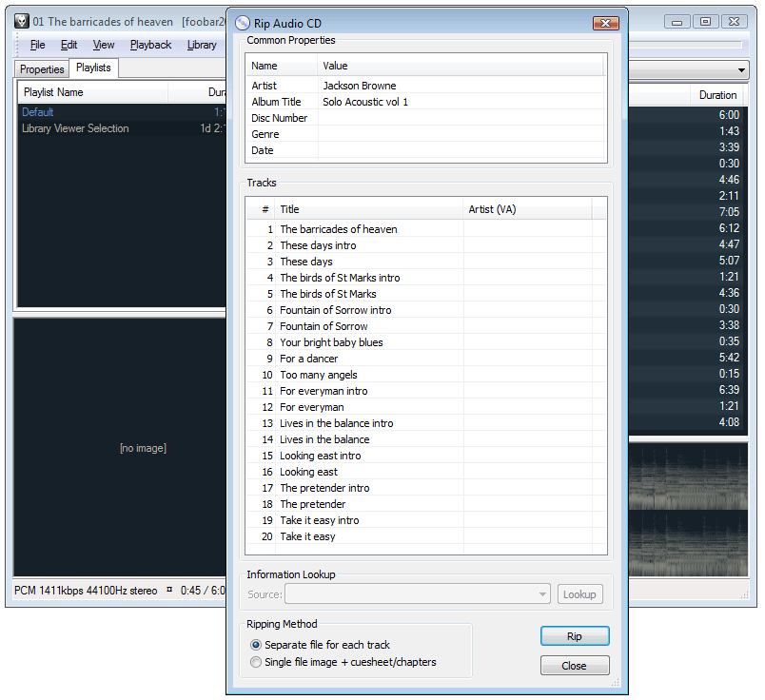The width and height of the screenshot is (765, 700).
Task: Click the 7:05 duration row in playlist
Action: coord(688,212)
